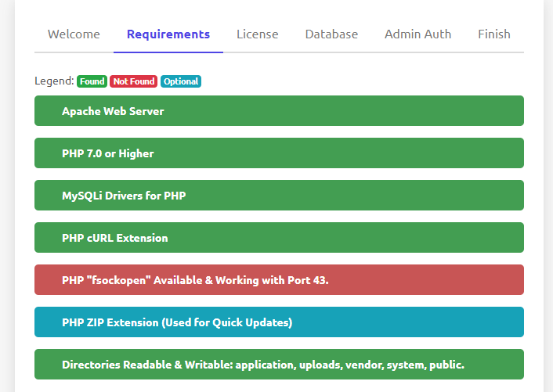Click the Apache Web Server label text
This screenshot has width=553, height=392.
[x=113, y=111]
